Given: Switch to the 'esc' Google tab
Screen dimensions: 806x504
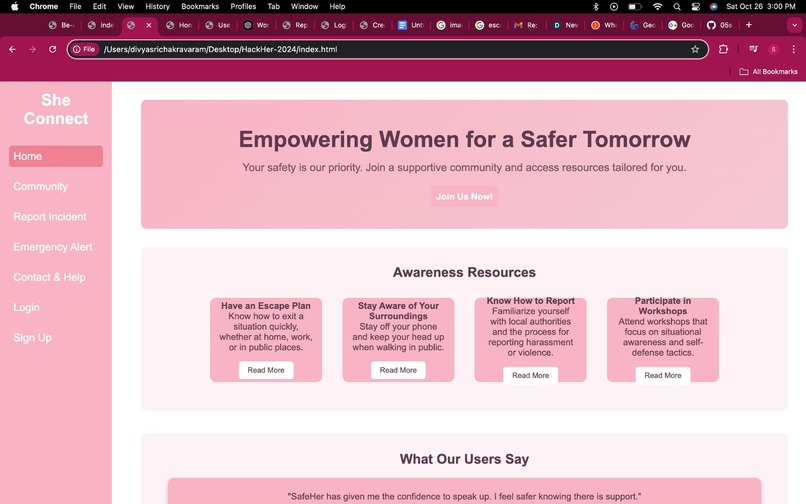Looking at the screenshot, I should click(487, 25).
